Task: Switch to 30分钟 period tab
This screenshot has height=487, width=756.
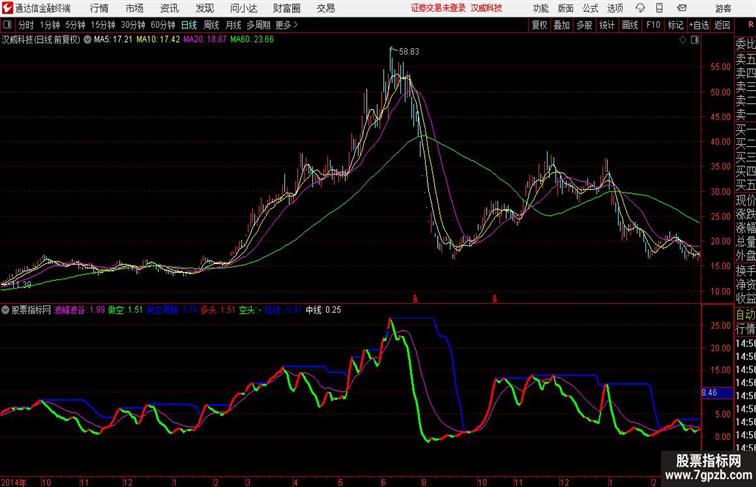Action: [x=133, y=25]
